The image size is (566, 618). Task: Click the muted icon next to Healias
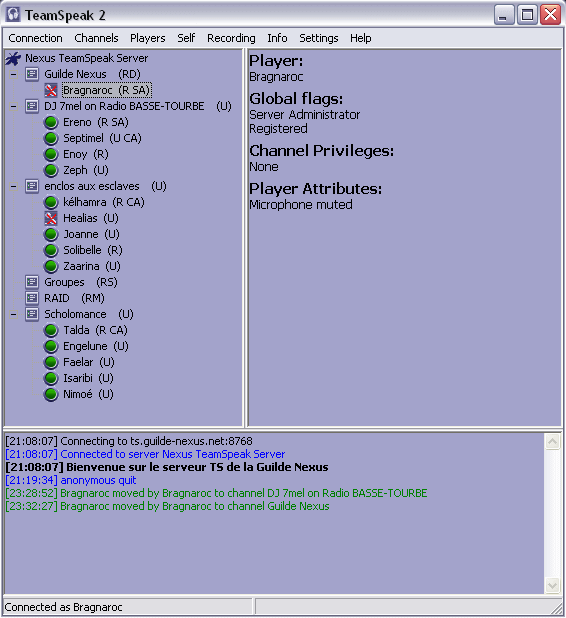click(51, 218)
